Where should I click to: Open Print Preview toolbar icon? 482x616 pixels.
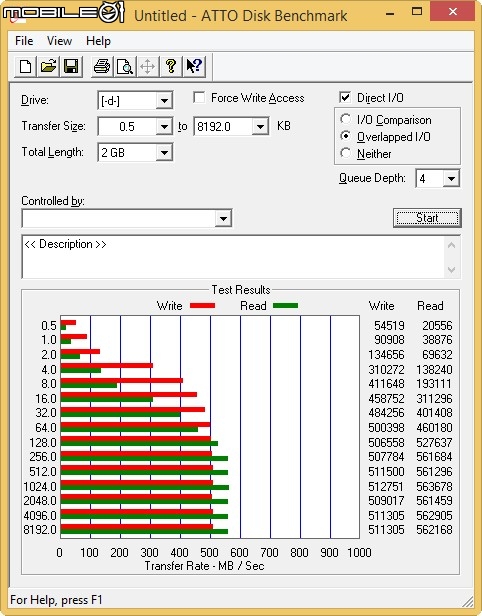point(125,66)
